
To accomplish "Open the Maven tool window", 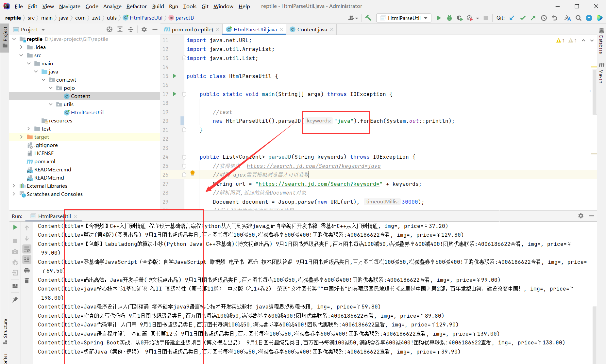I will click(x=601, y=72).
